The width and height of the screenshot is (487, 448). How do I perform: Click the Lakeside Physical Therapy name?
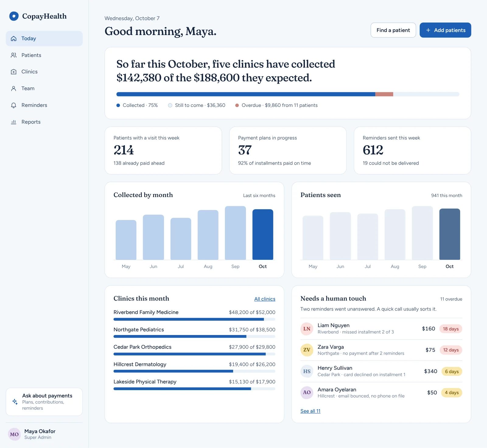(x=145, y=382)
